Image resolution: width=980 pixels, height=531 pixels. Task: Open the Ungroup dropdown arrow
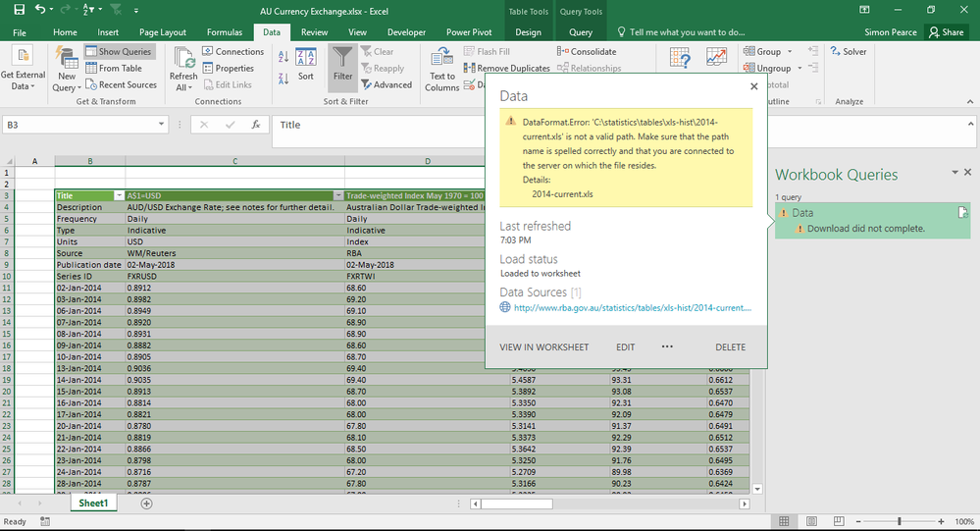[800, 68]
